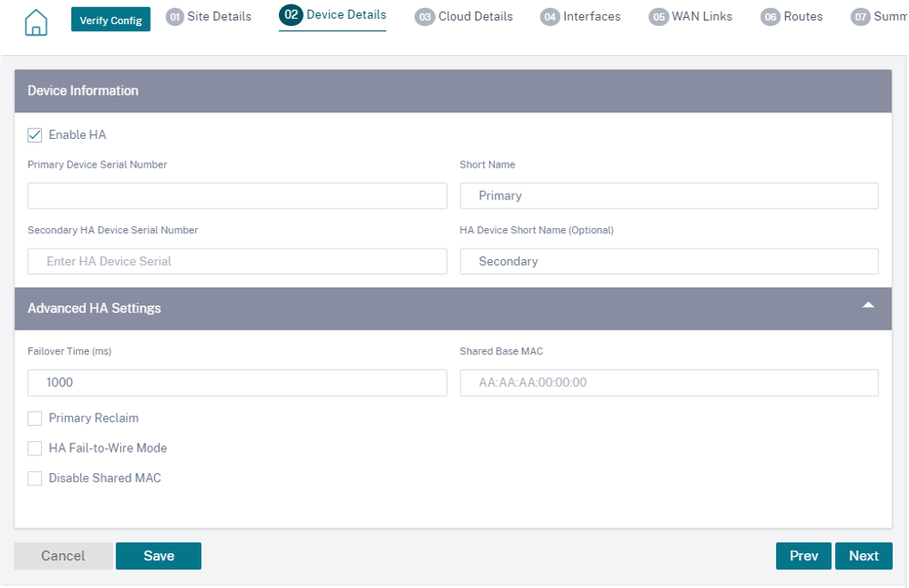
Task: Focus the Primary Device Serial Number field
Action: click(237, 196)
